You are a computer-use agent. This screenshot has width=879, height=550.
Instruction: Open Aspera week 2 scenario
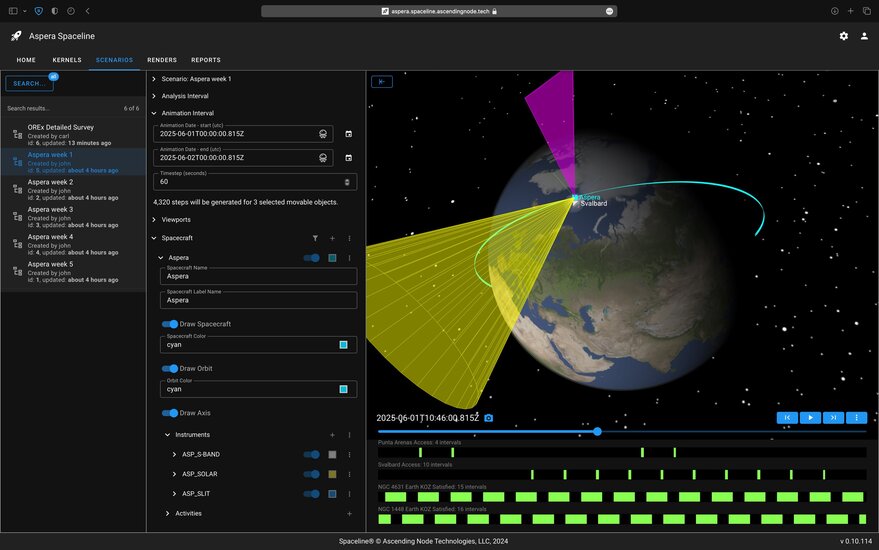(x=73, y=190)
